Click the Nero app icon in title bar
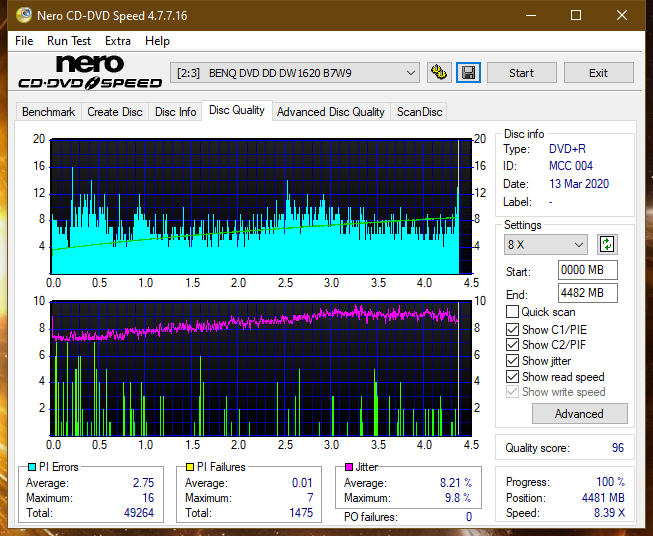This screenshot has width=653, height=536. click(x=24, y=15)
